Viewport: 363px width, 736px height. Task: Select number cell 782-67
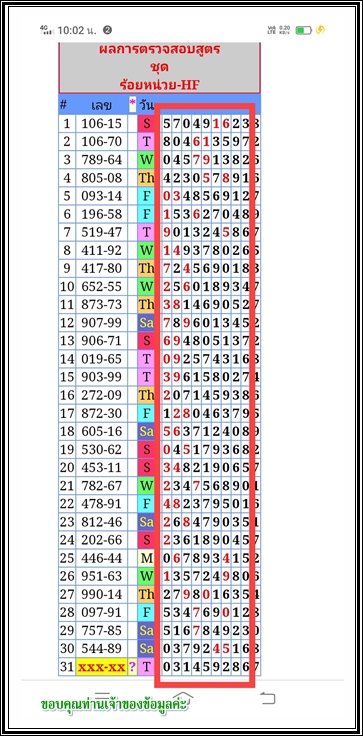(x=101, y=485)
